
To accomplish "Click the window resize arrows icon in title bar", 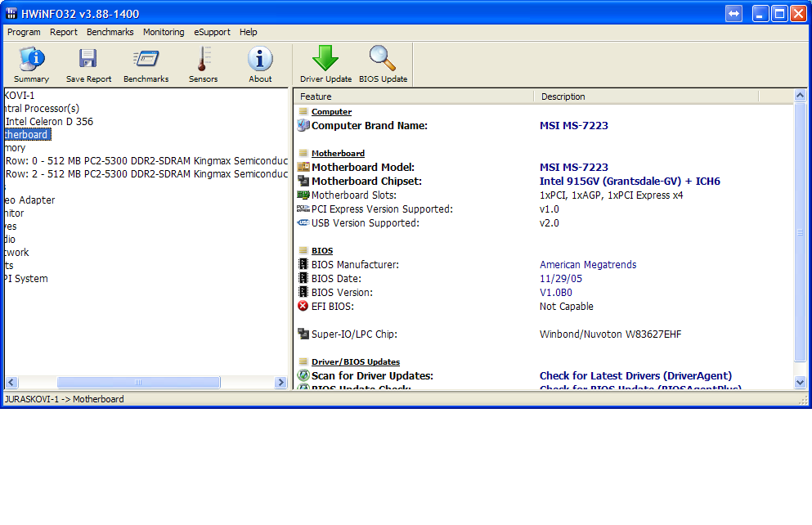I will click(x=733, y=14).
